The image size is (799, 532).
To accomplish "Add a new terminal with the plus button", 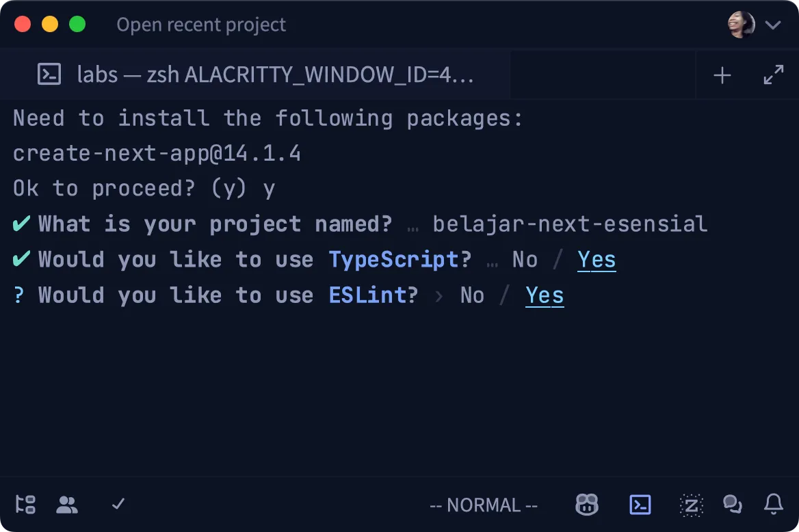I will tap(722, 75).
